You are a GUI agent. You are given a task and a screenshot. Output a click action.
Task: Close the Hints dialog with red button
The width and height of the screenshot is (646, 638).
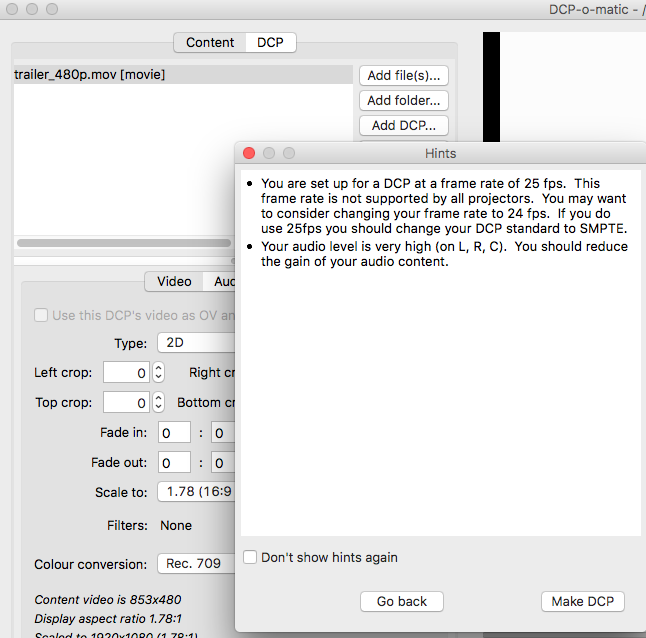[x=249, y=153]
